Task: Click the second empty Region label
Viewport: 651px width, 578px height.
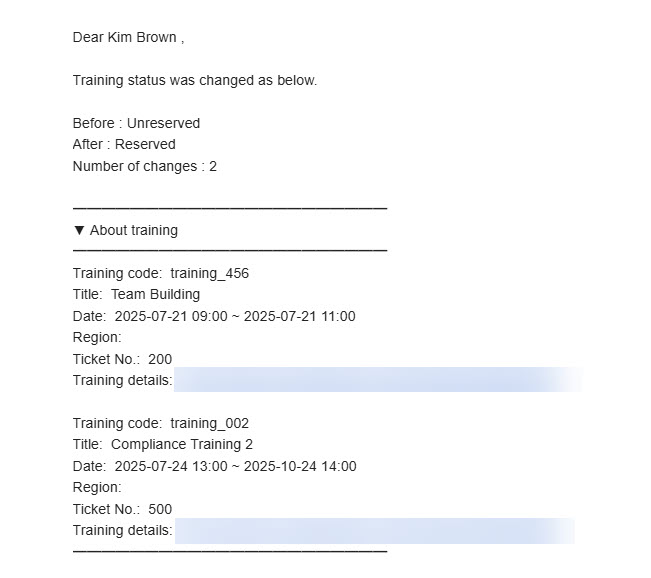Action: [97, 487]
